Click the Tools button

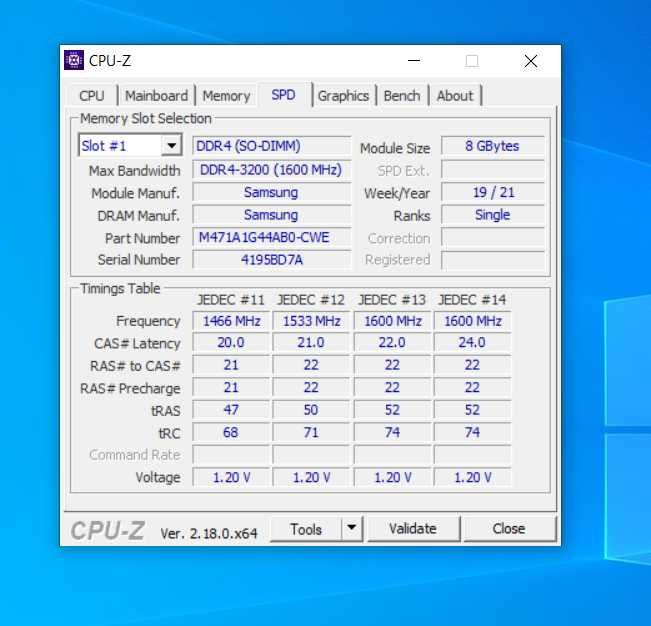click(x=306, y=529)
